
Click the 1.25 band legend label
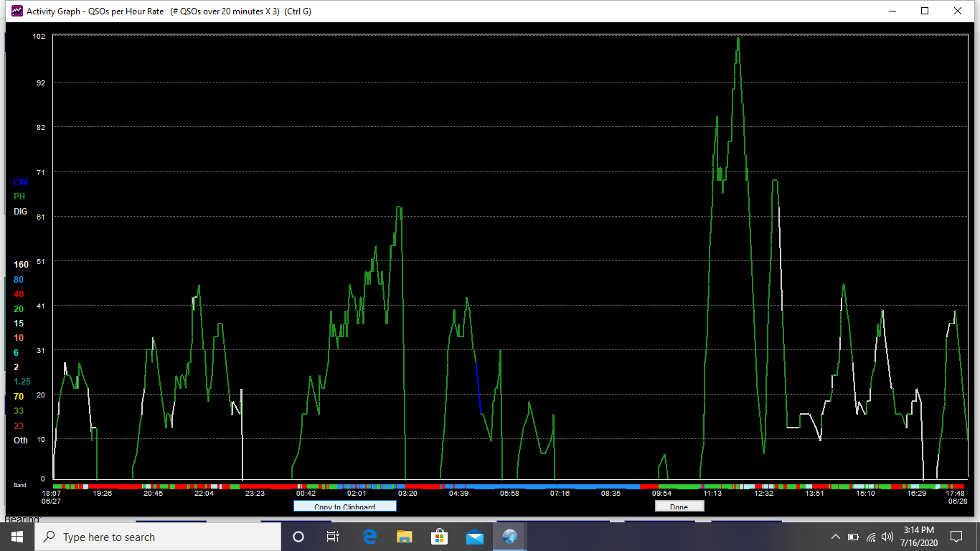coord(22,382)
